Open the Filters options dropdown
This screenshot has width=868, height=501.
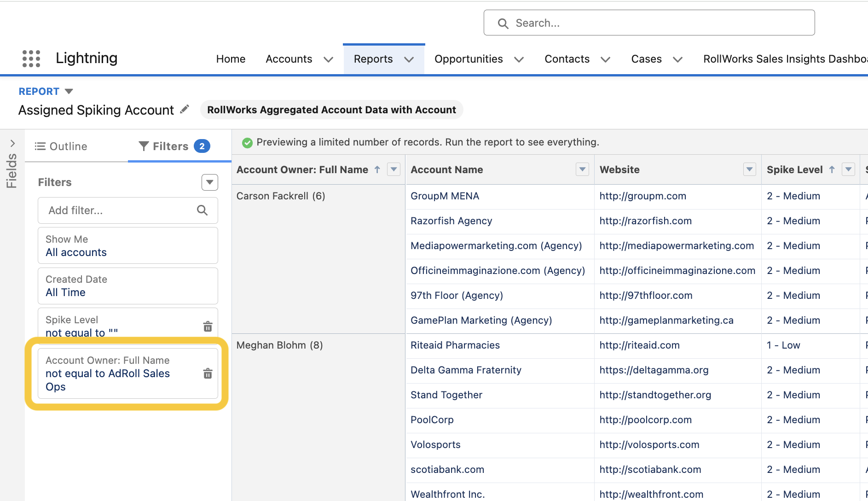pyautogui.click(x=209, y=182)
